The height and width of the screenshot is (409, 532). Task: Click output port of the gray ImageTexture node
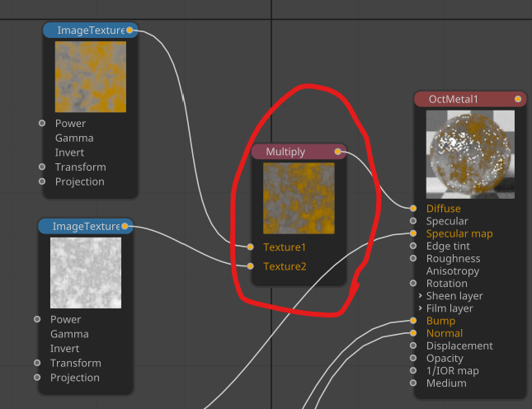[125, 226]
